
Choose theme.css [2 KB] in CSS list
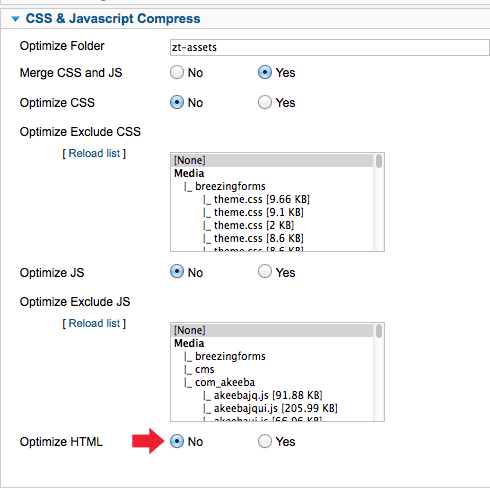pos(254,225)
